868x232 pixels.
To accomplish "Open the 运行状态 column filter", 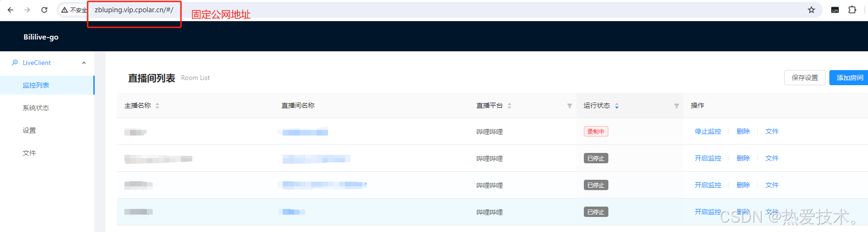I will [x=676, y=106].
